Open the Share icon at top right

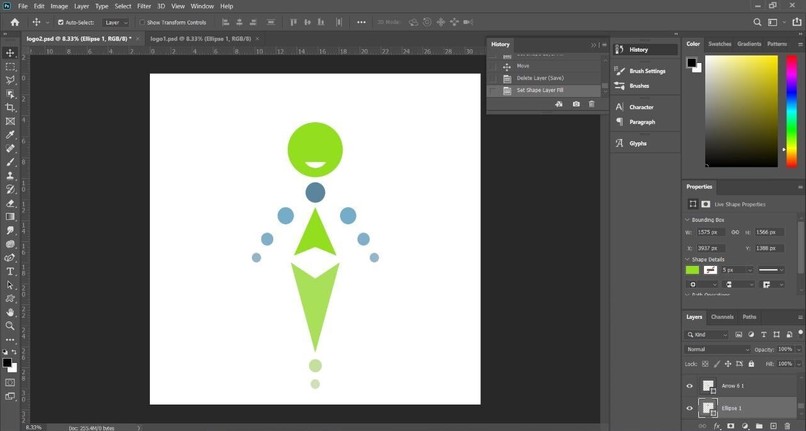click(x=797, y=22)
